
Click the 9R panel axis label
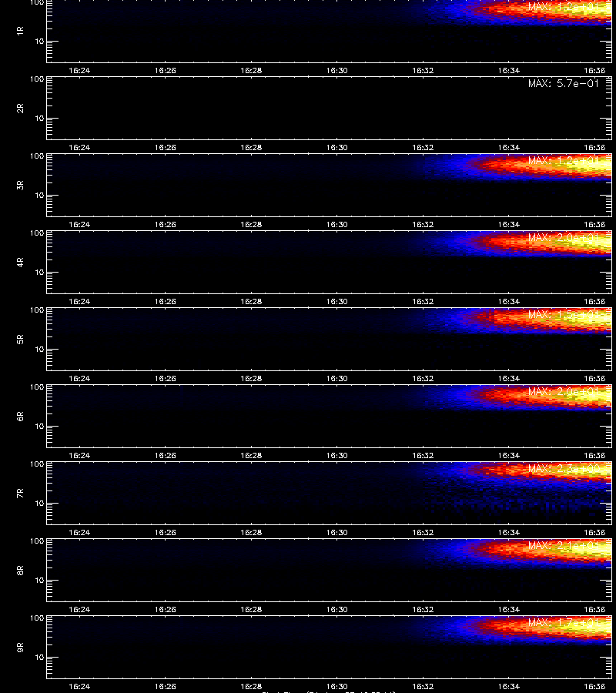pyautogui.click(x=20, y=647)
